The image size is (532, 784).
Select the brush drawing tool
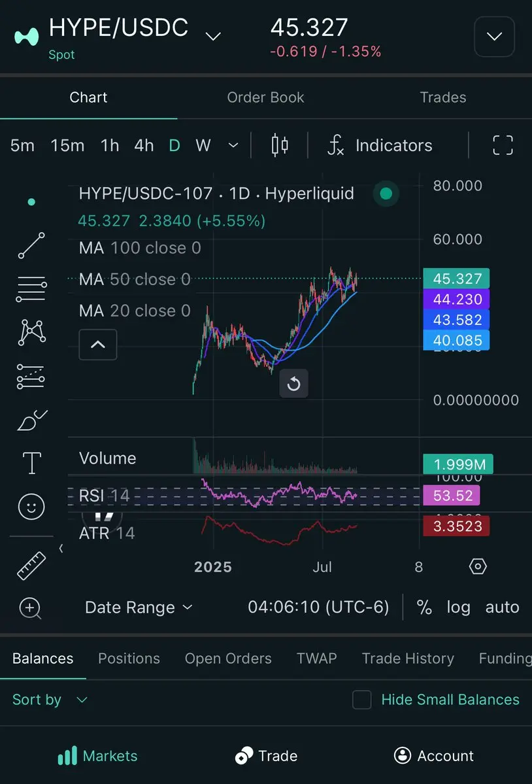click(x=31, y=420)
